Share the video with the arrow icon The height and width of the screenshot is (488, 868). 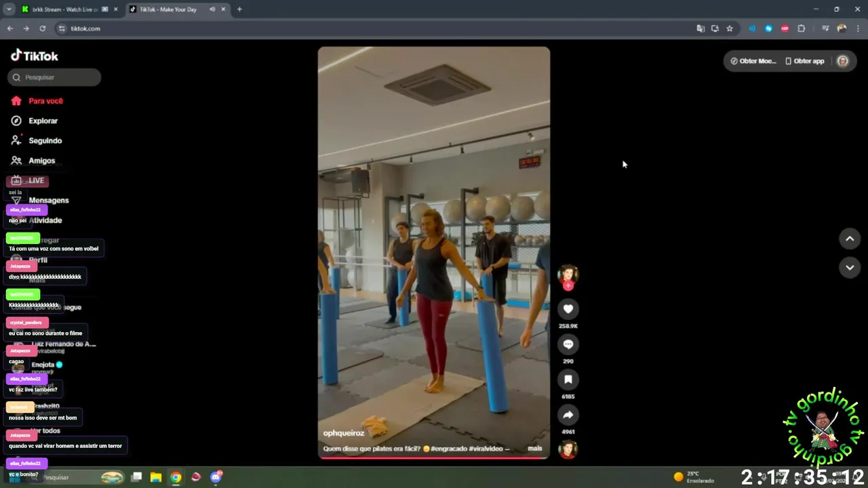[x=568, y=415]
